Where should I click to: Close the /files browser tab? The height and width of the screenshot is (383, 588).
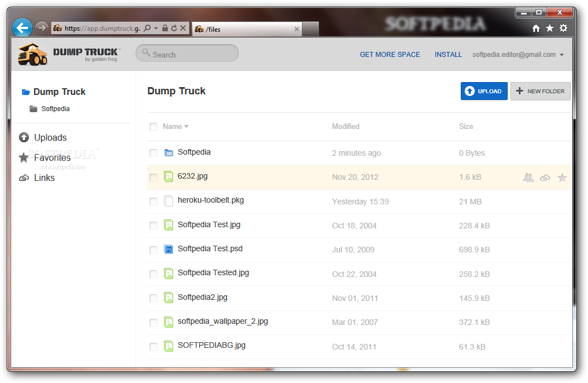297,29
